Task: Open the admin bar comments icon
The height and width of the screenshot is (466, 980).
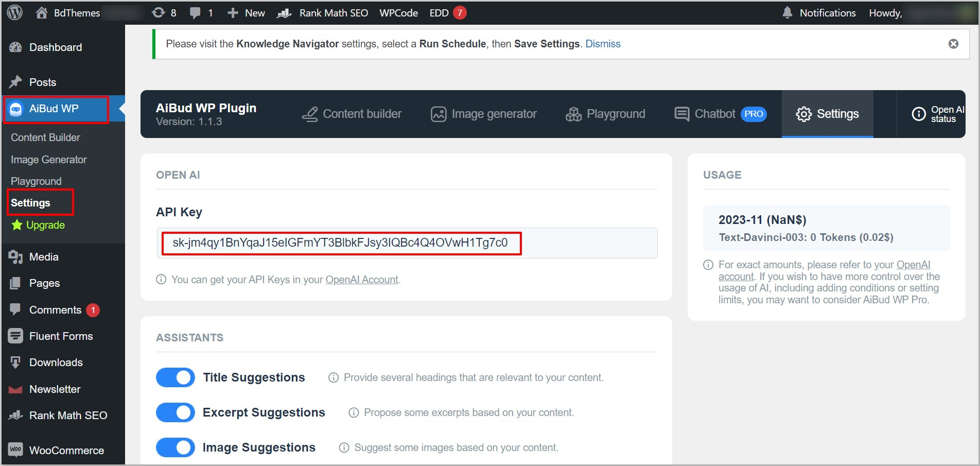Action: coord(201,12)
